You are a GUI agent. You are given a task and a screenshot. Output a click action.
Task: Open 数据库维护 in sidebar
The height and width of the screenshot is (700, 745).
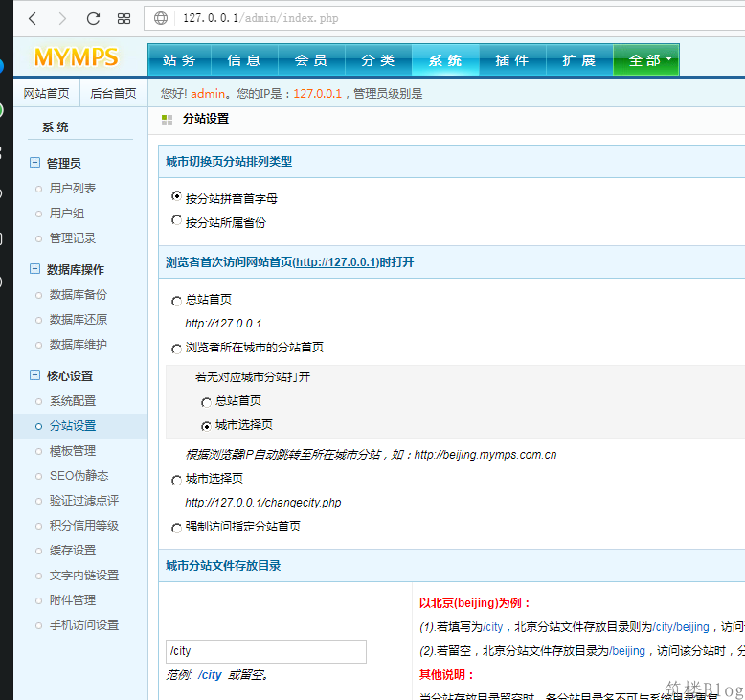tap(79, 344)
